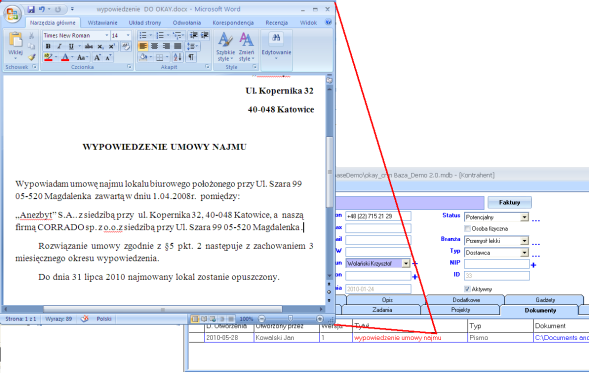Open the Status combo box Potencjalny
The image size is (589, 373).
[524, 217]
